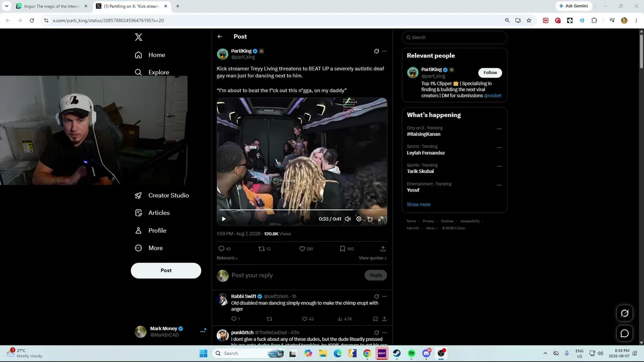This screenshot has width=644, height=362.
Task: Open View quotes link
Action: pos(372,258)
